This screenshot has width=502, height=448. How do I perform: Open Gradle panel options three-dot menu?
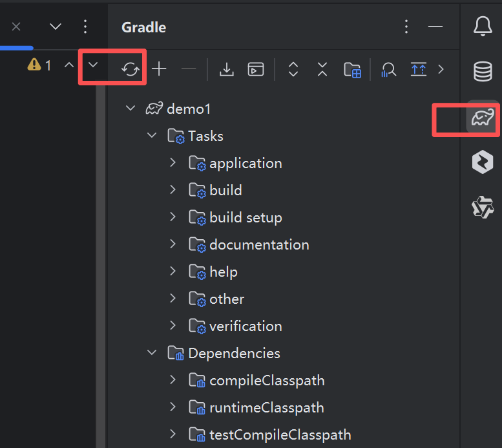(406, 27)
